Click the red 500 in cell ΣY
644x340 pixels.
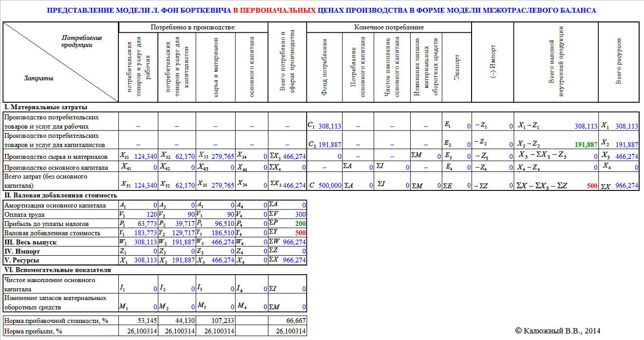(300, 233)
